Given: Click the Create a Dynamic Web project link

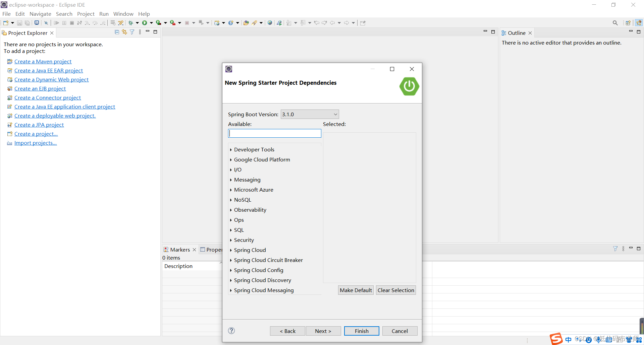Looking at the screenshot, I should 51,79.
